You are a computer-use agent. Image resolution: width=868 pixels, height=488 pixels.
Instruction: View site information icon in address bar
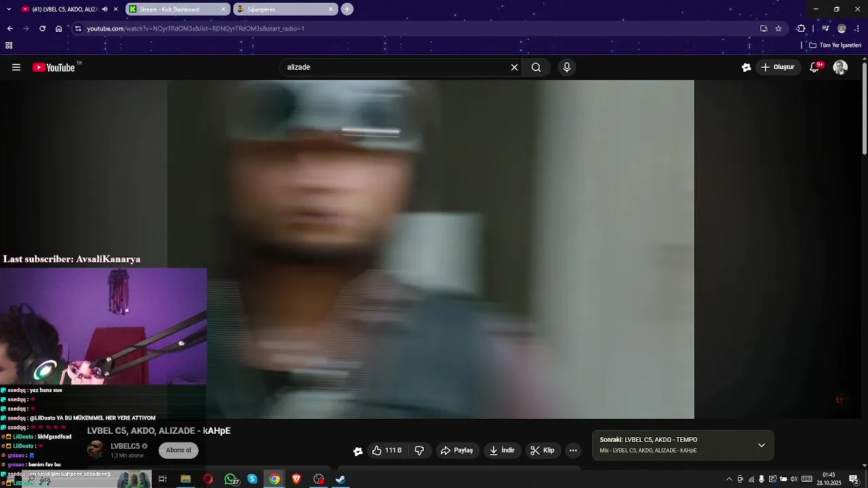(78, 28)
